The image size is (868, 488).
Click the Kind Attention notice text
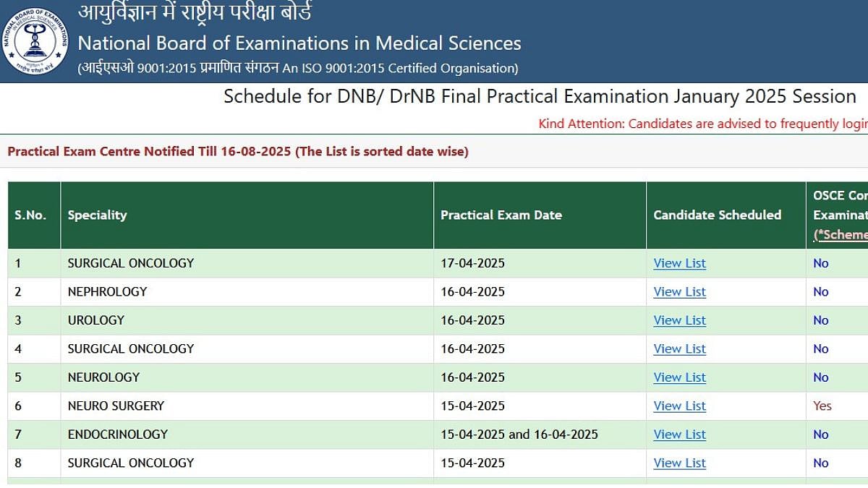click(702, 124)
